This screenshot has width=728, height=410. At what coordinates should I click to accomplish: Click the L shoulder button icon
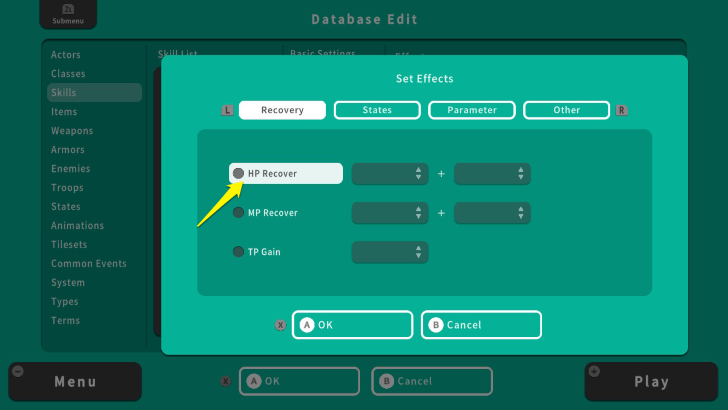(227, 111)
